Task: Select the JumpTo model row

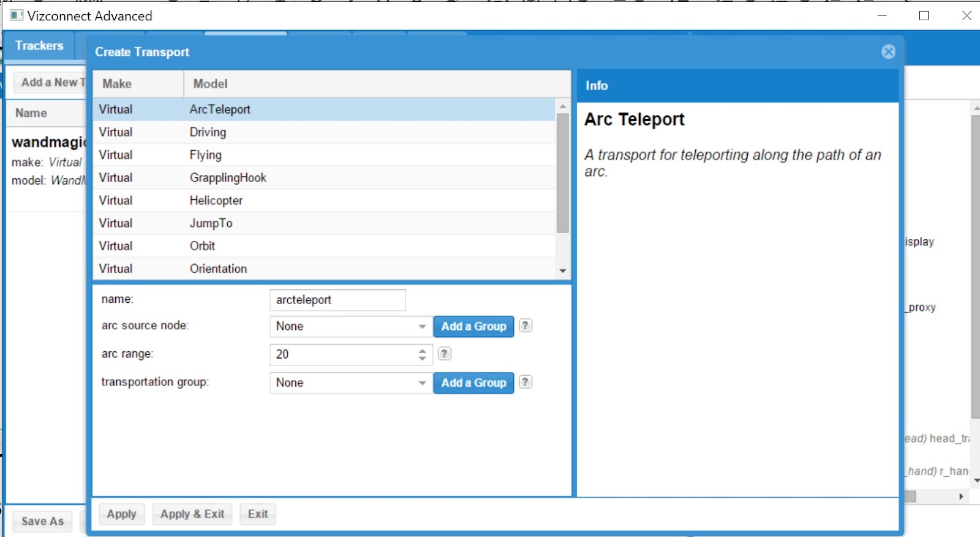Action: (325, 223)
